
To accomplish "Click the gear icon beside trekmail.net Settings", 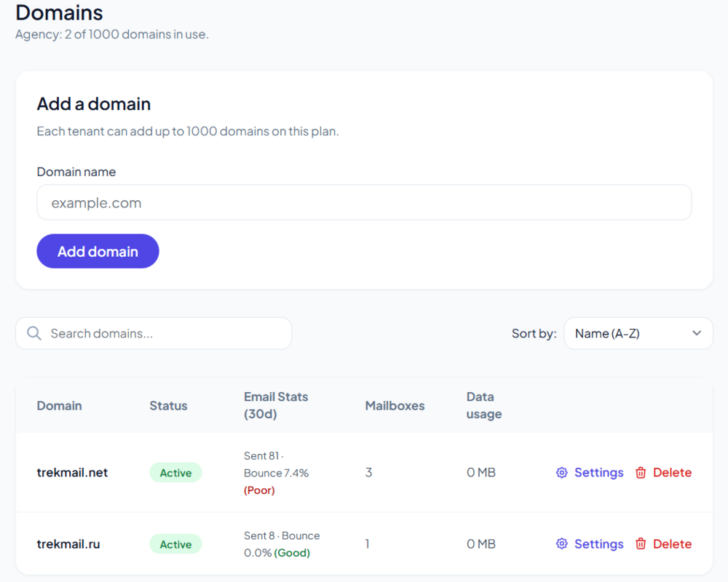I will pos(561,472).
